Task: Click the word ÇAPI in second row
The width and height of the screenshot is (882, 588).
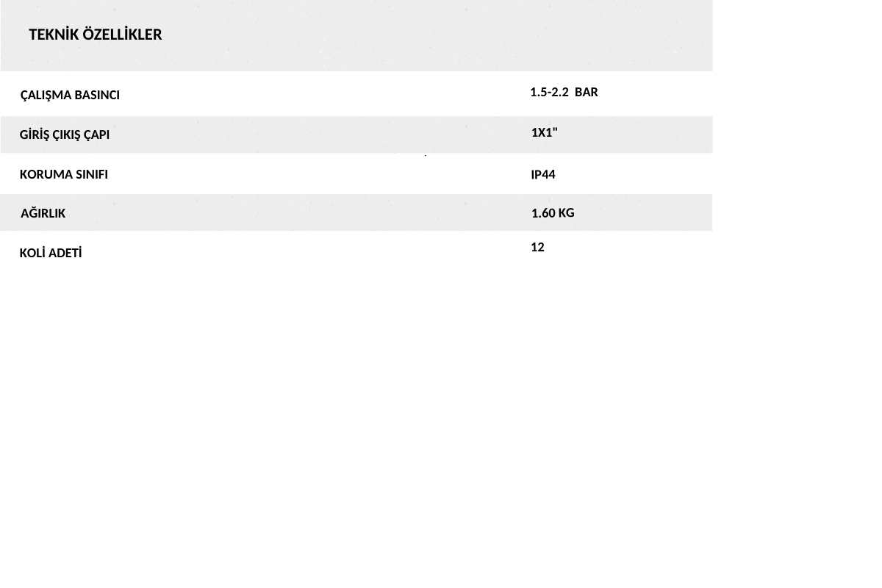Action: [x=96, y=135]
